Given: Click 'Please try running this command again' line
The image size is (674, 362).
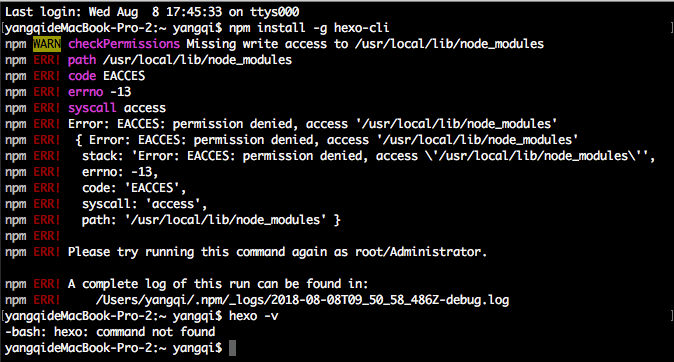Looking at the screenshot, I should [x=277, y=252].
